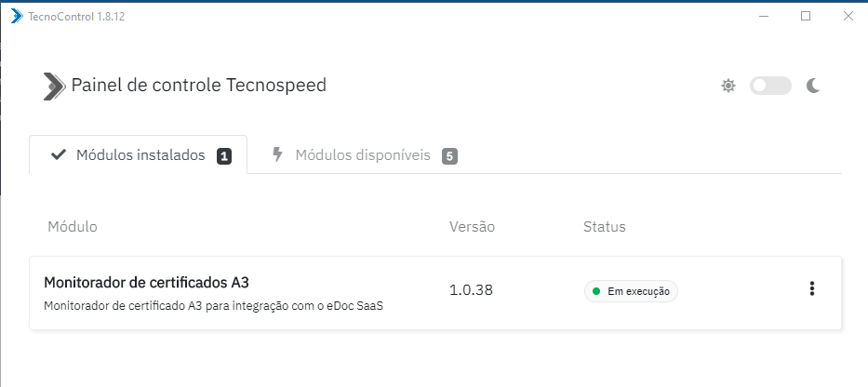Maximize the TecnoControl window

(806, 16)
